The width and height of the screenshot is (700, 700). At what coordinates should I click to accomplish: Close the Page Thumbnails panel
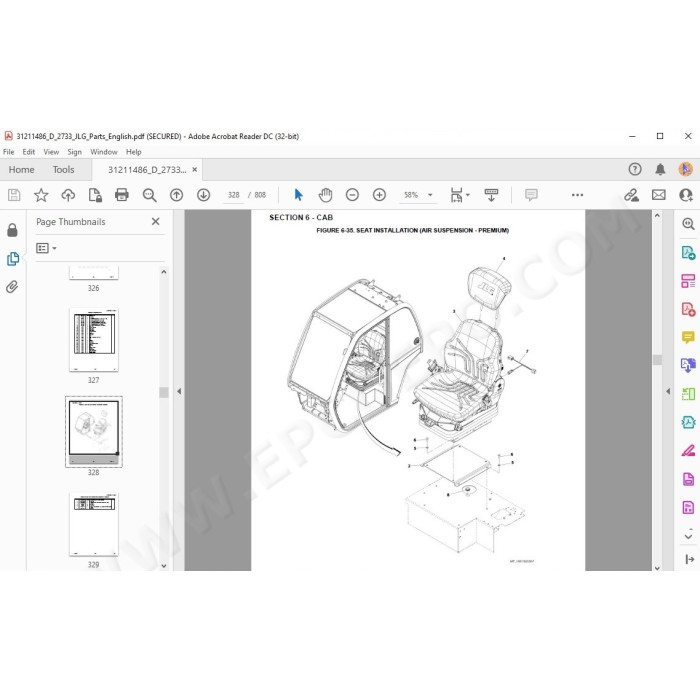[155, 221]
